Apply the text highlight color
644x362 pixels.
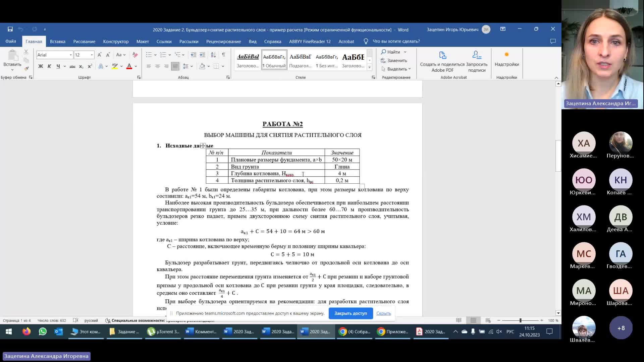coord(115,66)
